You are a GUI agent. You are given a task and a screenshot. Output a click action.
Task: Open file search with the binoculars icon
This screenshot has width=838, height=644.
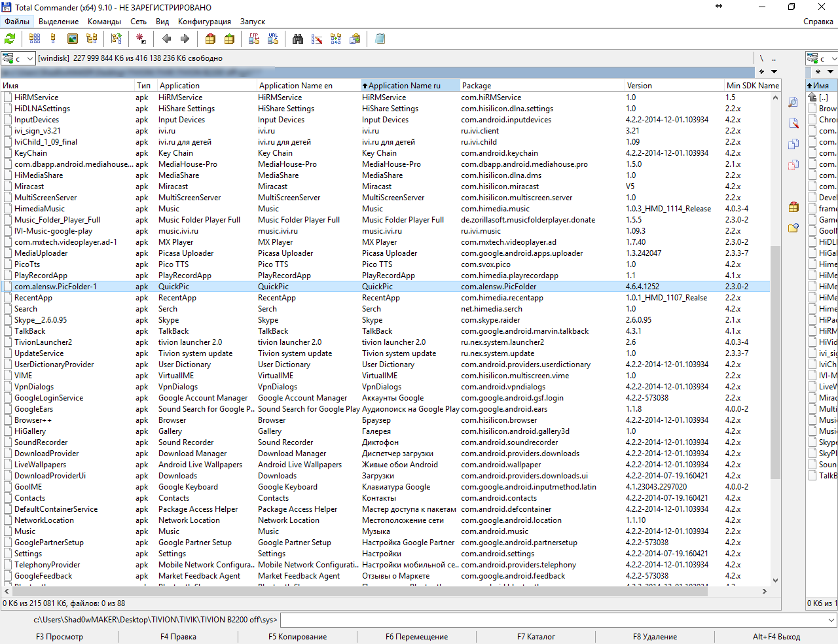pos(298,39)
